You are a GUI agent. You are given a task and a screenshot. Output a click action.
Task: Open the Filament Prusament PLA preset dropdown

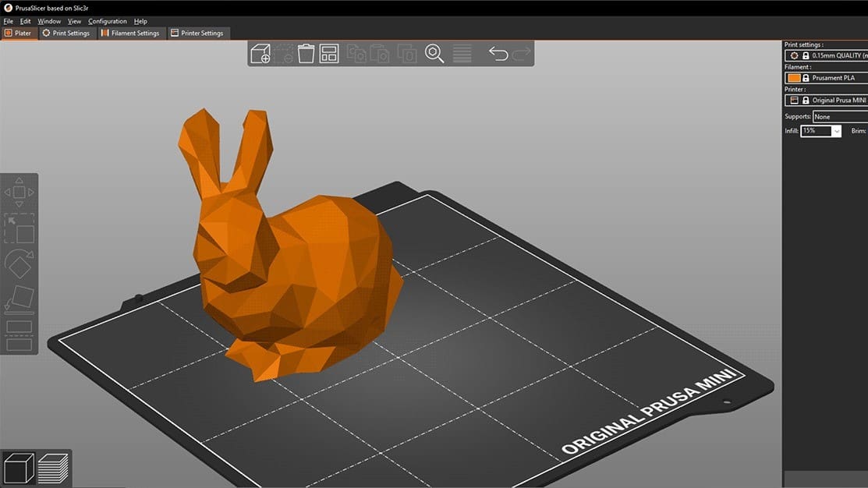coord(827,78)
